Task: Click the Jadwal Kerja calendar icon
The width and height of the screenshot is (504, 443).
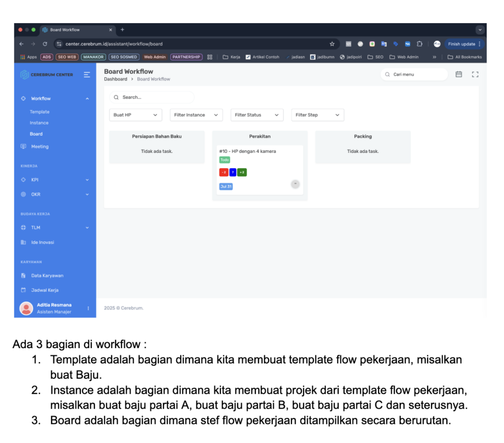Action: (x=23, y=290)
